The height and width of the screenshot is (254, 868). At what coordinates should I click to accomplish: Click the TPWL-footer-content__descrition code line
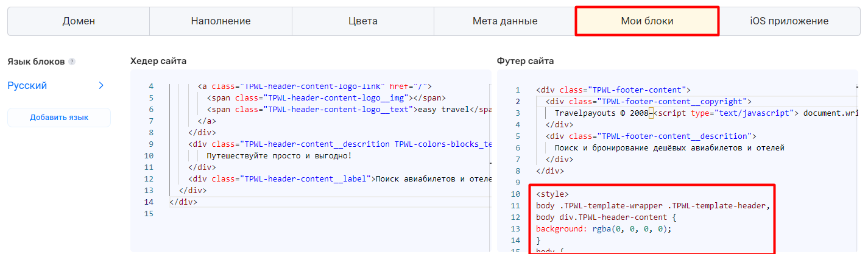651,136
